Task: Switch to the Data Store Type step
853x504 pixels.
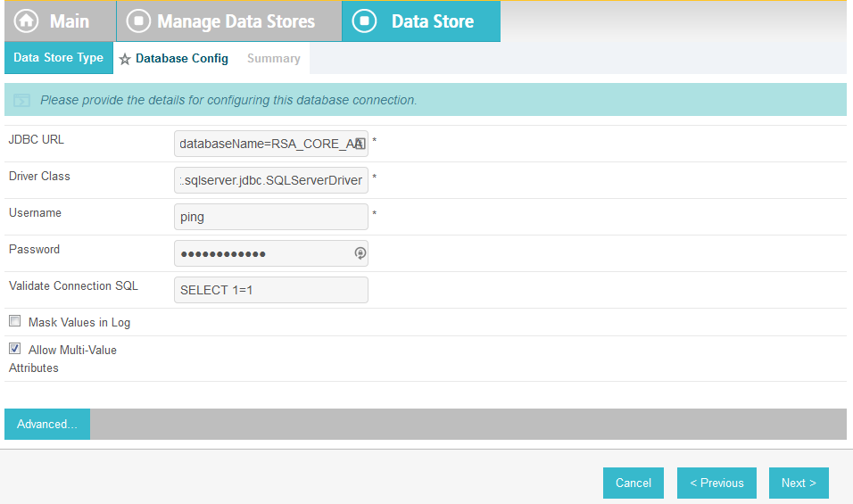Action: [58, 58]
